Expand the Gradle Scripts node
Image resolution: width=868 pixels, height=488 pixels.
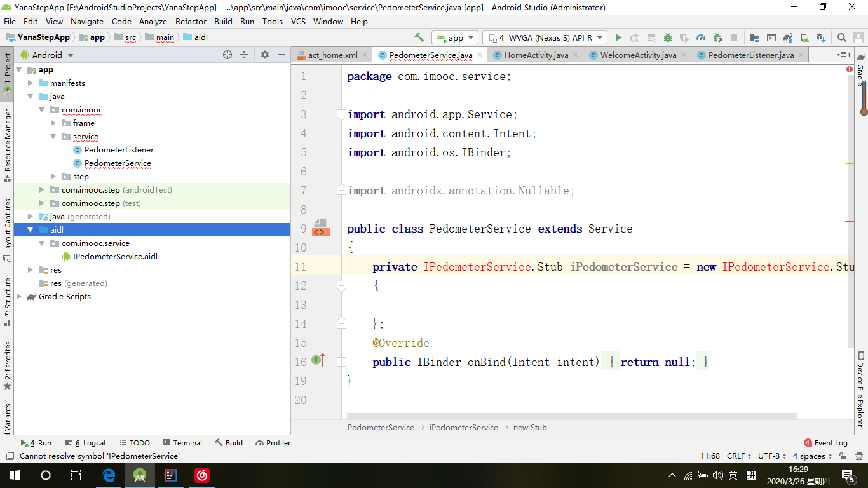[19, 297]
